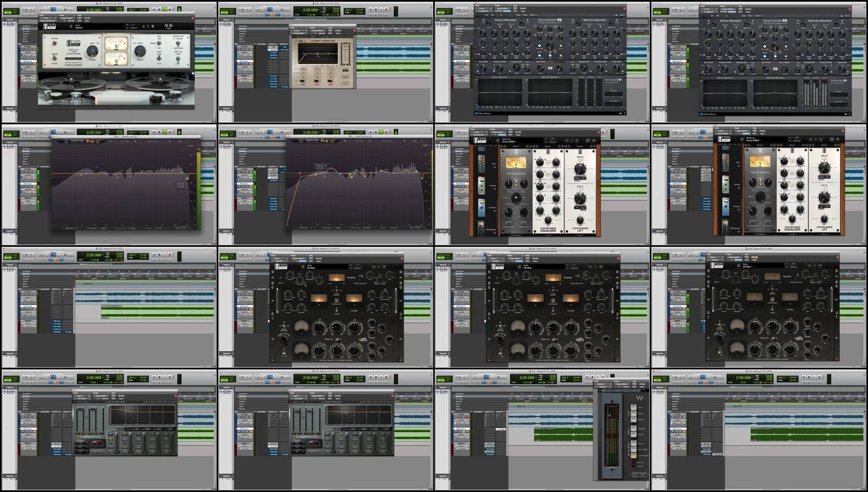Screen dimensions: 868x492
Task: Select the Virtual Buss Compressors thumbnail with unlit meters
Action: click(x=759, y=307)
